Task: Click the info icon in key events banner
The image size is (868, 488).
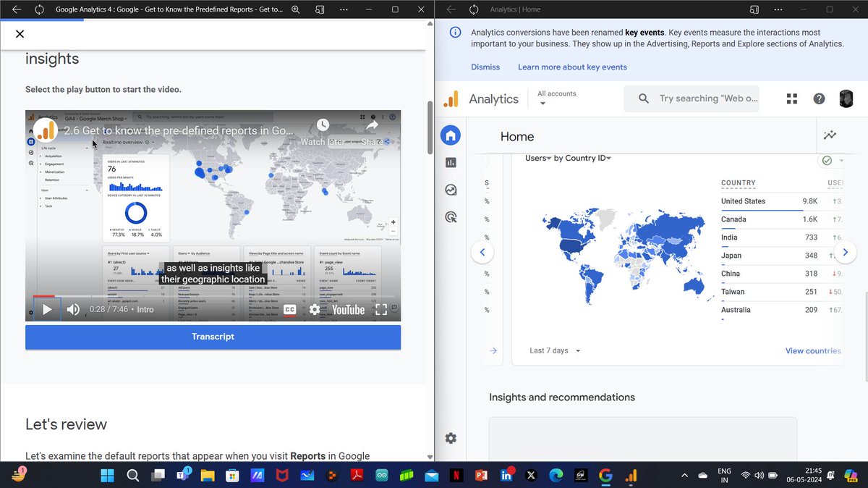Action: click(x=456, y=33)
